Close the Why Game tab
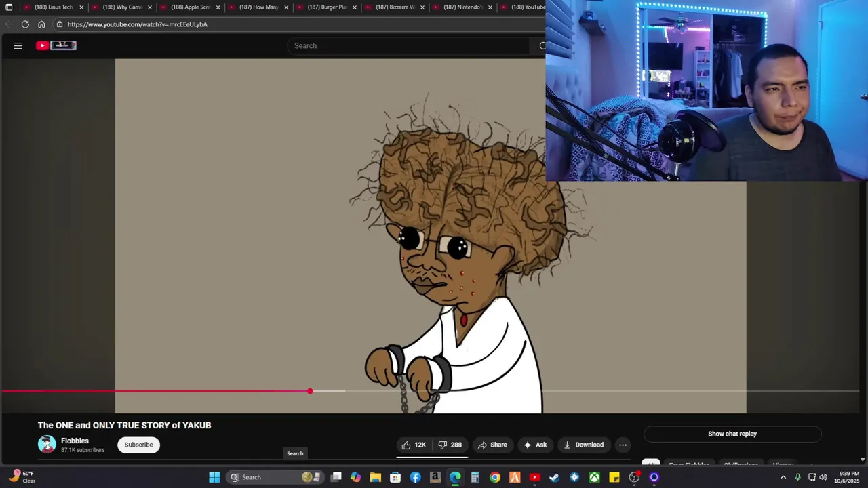 click(149, 7)
